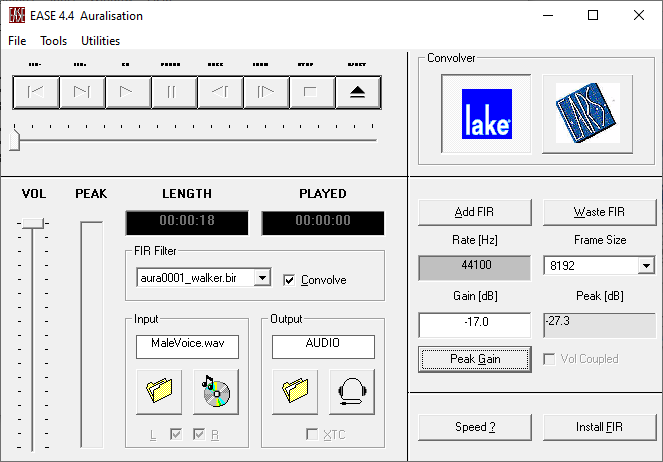The width and height of the screenshot is (663, 462).
Task: Click the skip-to-start transport button
Action: pyautogui.click(x=36, y=92)
